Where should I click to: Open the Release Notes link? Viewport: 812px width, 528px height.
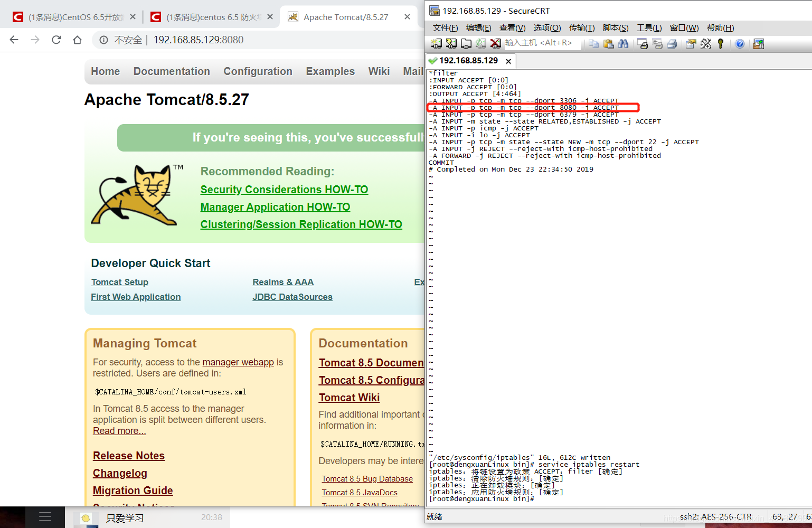pos(129,456)
